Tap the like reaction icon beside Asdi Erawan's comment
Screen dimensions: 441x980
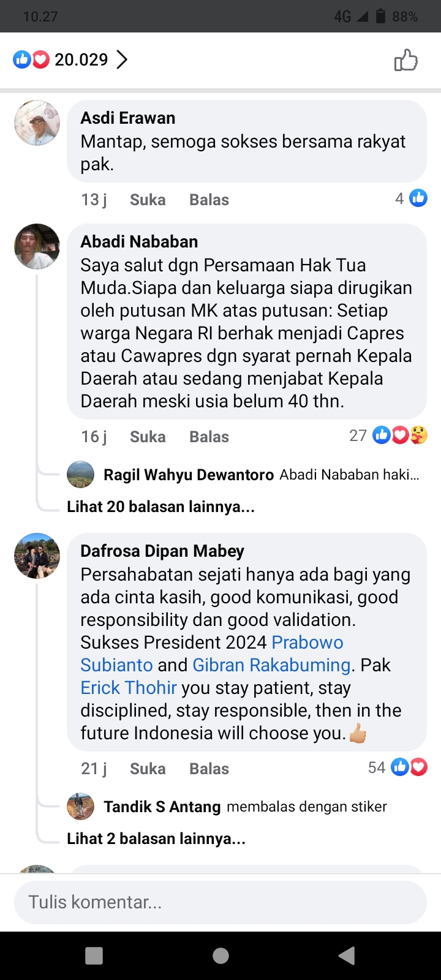click(418, 198)
